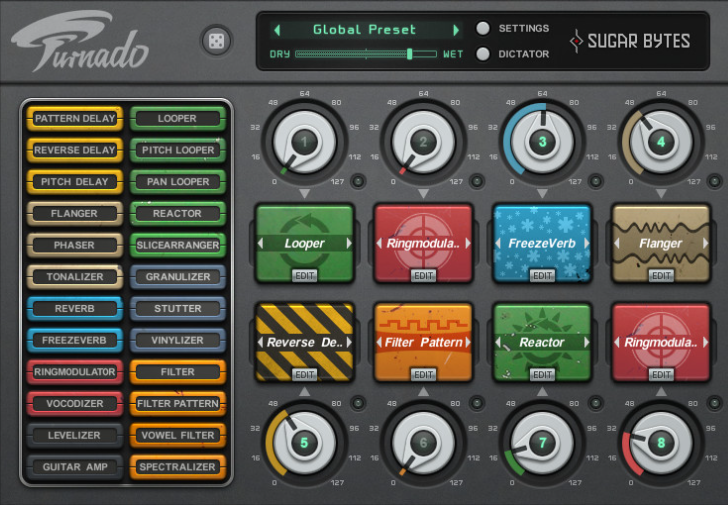Choose Vinylizer from the effect list
The height and width of the screenshot is (505, 728).
(178, 340)
